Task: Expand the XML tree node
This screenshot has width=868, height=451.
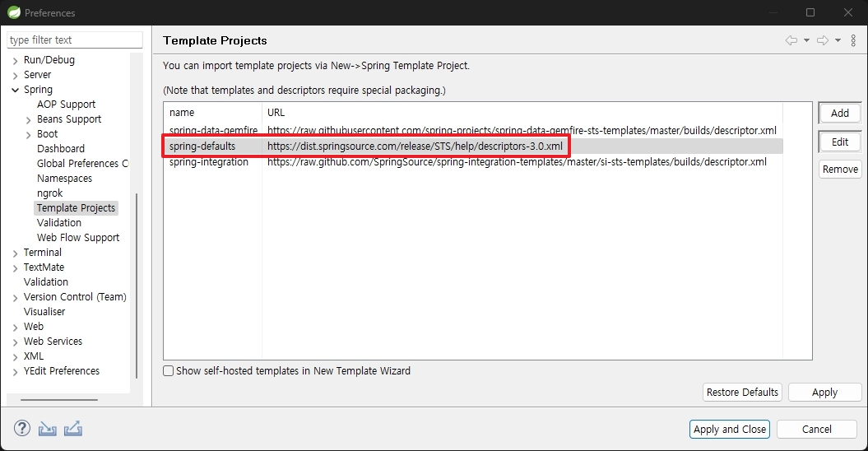Action: point(16,357)
